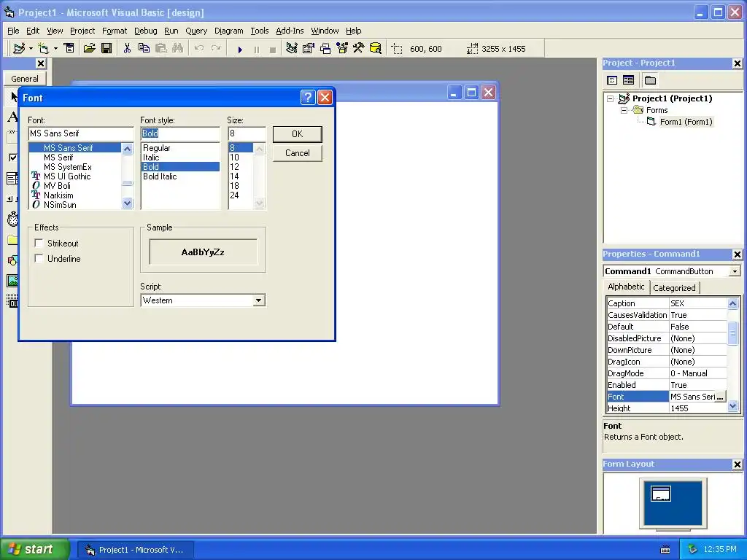Click the properties list scroll down arrow
Viewport: 747px width, 560px height.
click(x=732, y=406)
